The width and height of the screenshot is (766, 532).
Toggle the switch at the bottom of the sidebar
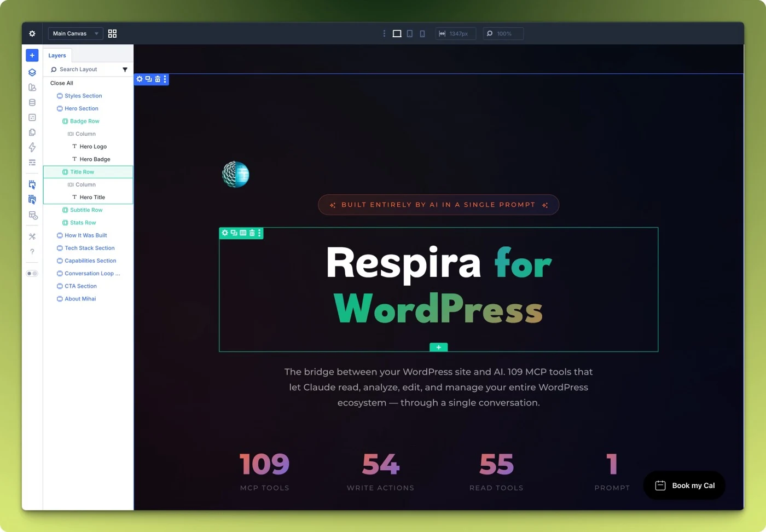(32, 273)
